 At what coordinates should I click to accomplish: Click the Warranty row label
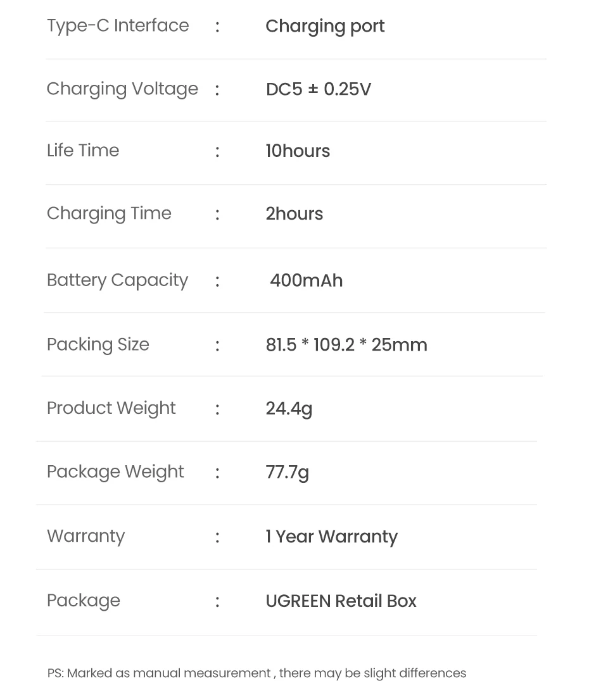pyautogui.click(x=85, y=536)
